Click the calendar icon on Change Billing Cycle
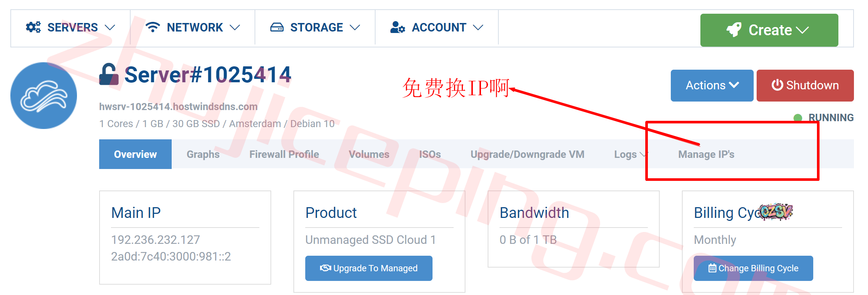Screen dimensions: 868x295 pyautogui.click(x=712, y=268)
